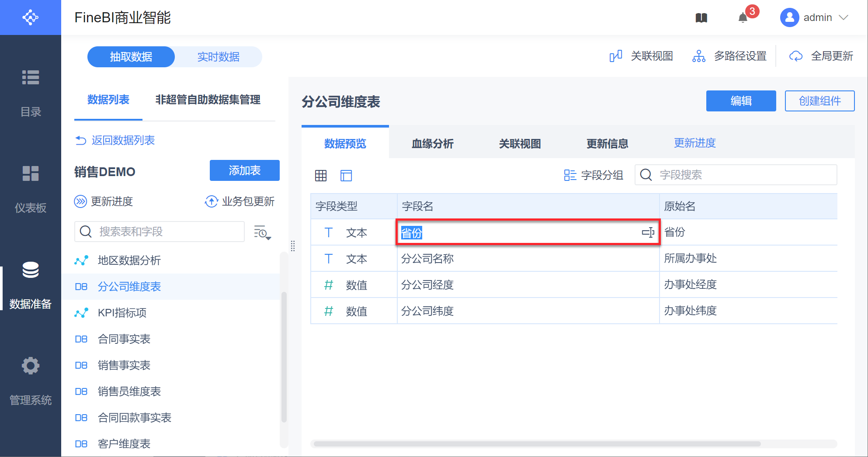The image size is (868, 457).
Task: Open the 仪表板 dashboard icon
Action: (x=31, y=173)
